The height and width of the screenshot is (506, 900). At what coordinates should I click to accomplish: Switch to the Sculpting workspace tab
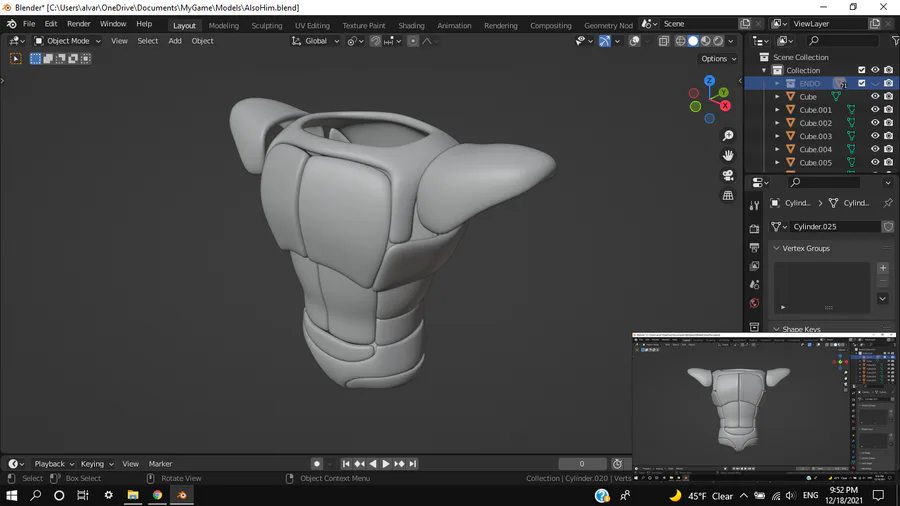266,25
